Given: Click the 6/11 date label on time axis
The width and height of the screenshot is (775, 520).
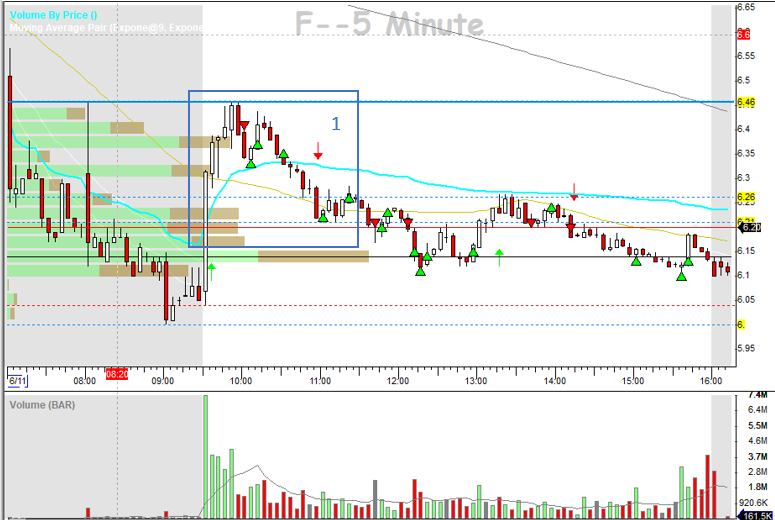Looking at the screenshot, I should tap(17, 380).
